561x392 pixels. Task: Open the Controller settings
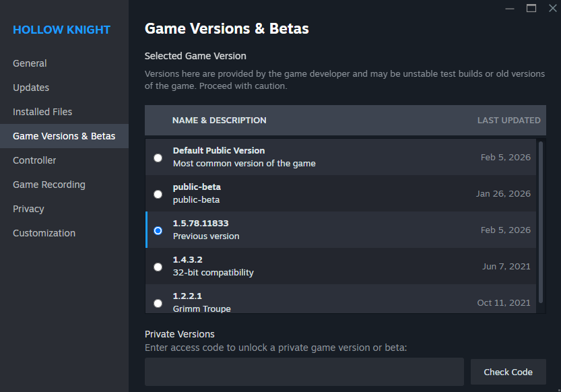coord(34,160)
